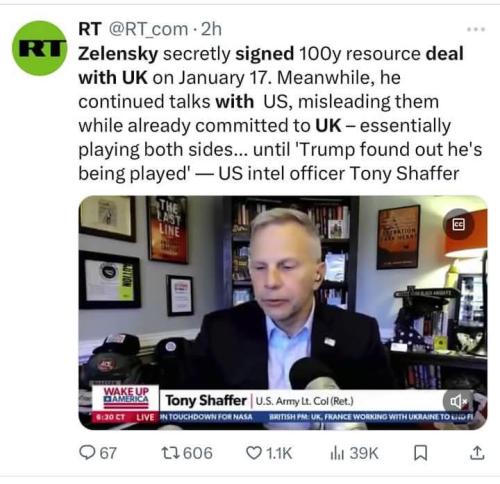The image size is (500, 484).
Task: Bookmark the post with the bookmark icon
Action: click(x=420, y=453)
